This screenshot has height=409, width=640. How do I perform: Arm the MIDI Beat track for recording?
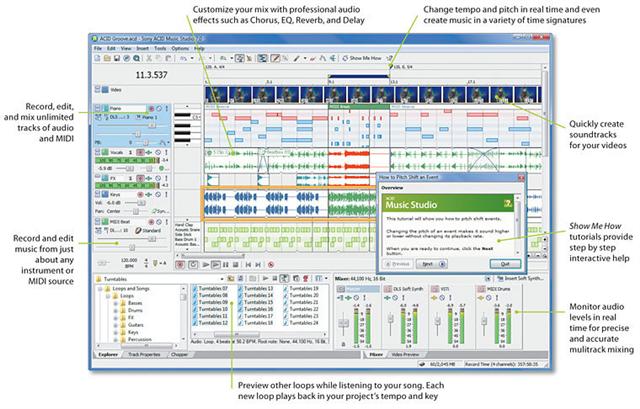(151, 222)
